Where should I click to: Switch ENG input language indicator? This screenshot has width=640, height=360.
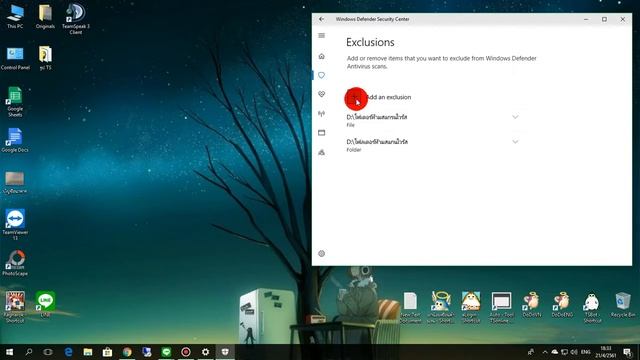click(x=586, y=352)
